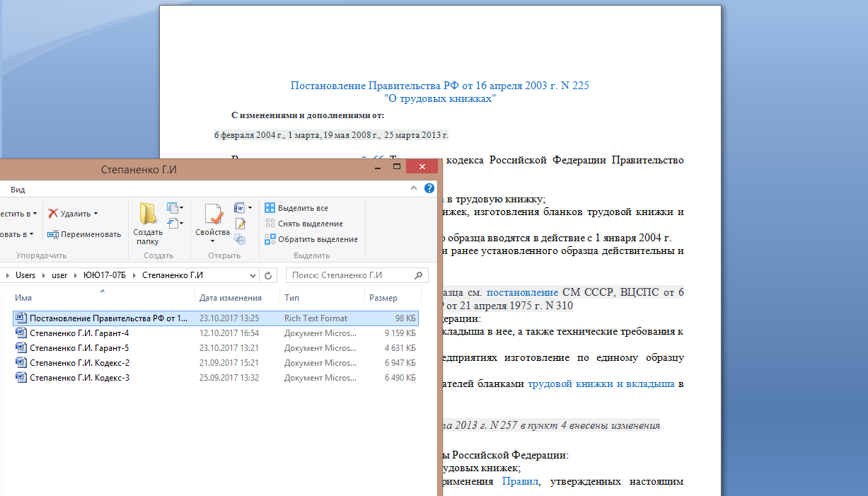Expand the address bar history dropdown

point(253,275)
